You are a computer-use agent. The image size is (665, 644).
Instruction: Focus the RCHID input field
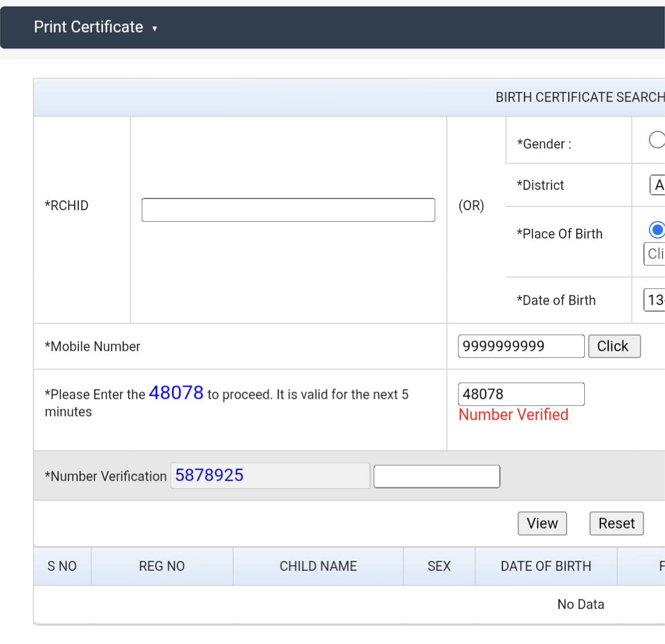pos(288,210)
